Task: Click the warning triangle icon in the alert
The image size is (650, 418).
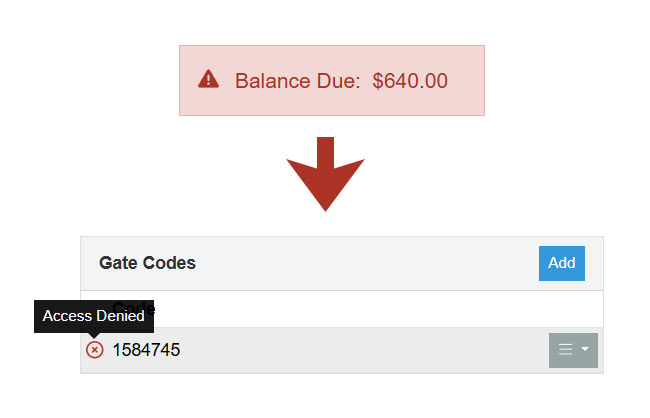Action: point(208,79)
